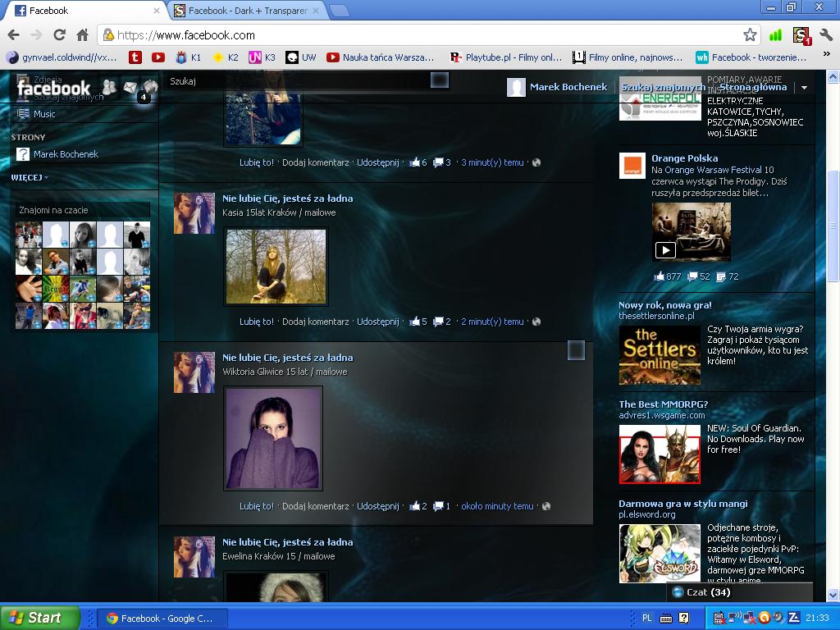Open the Stylish extension icon
This screenshot has width=840, height=630.
pos(801,35)
